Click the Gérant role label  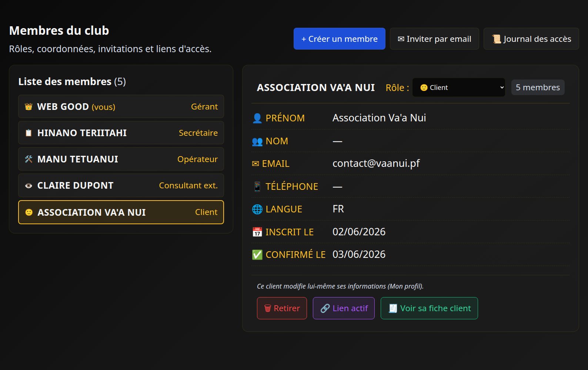tap(204, 107)
